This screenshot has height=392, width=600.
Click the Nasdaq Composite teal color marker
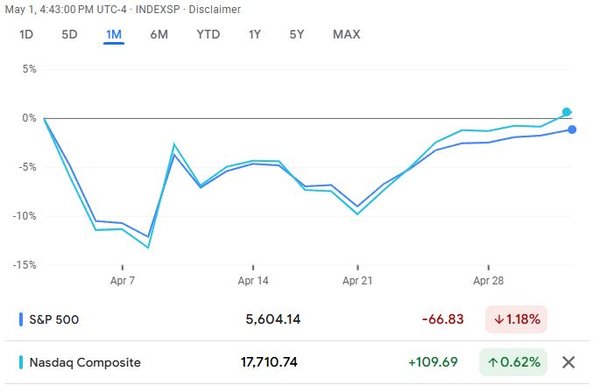click(21, 362)
